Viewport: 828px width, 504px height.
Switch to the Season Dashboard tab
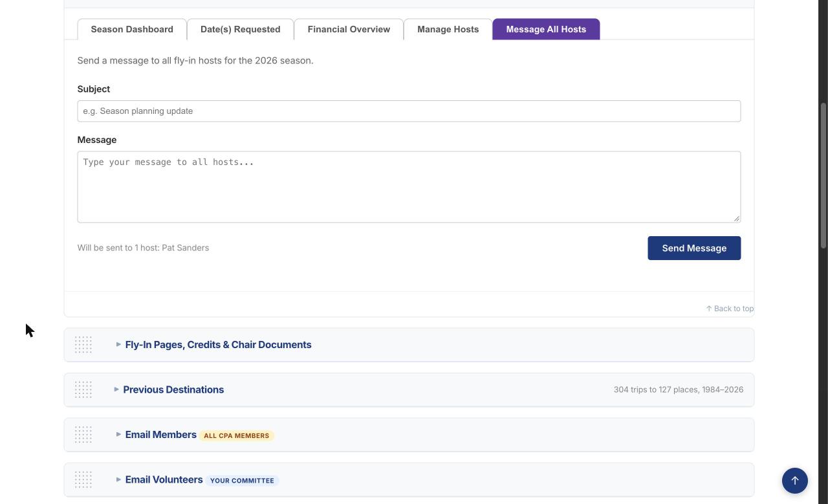click(132, 29)
